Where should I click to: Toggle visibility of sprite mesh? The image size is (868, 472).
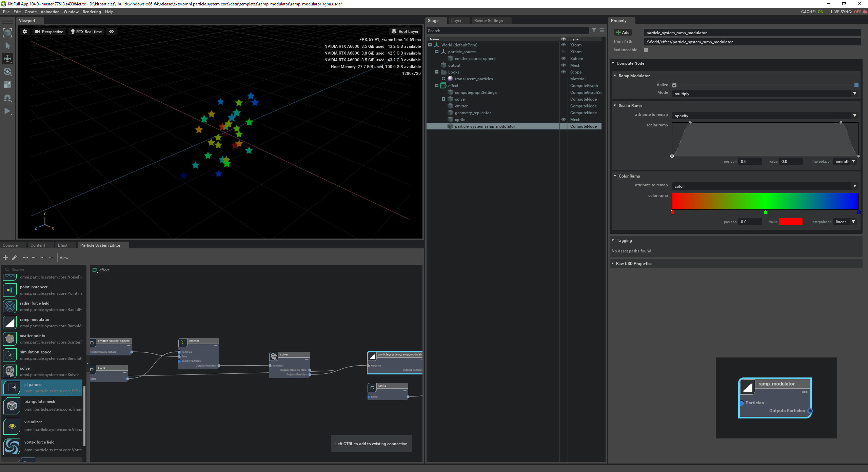(x=564, y=120)
